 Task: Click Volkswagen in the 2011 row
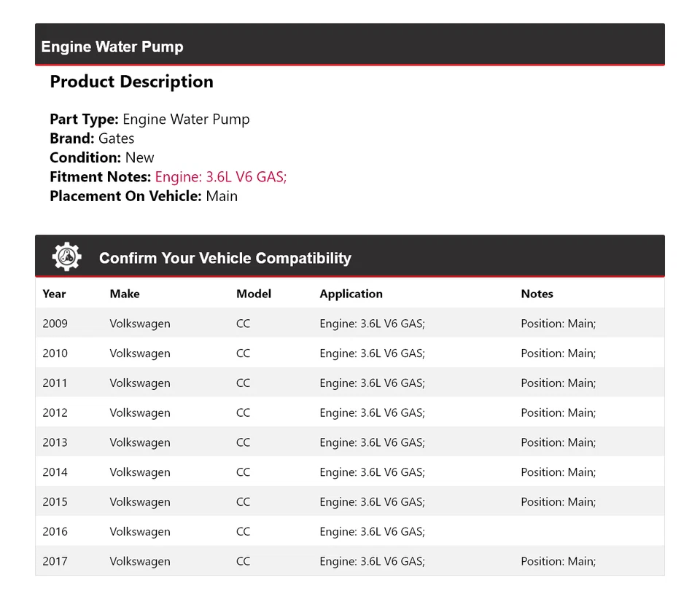pos(140,383)
